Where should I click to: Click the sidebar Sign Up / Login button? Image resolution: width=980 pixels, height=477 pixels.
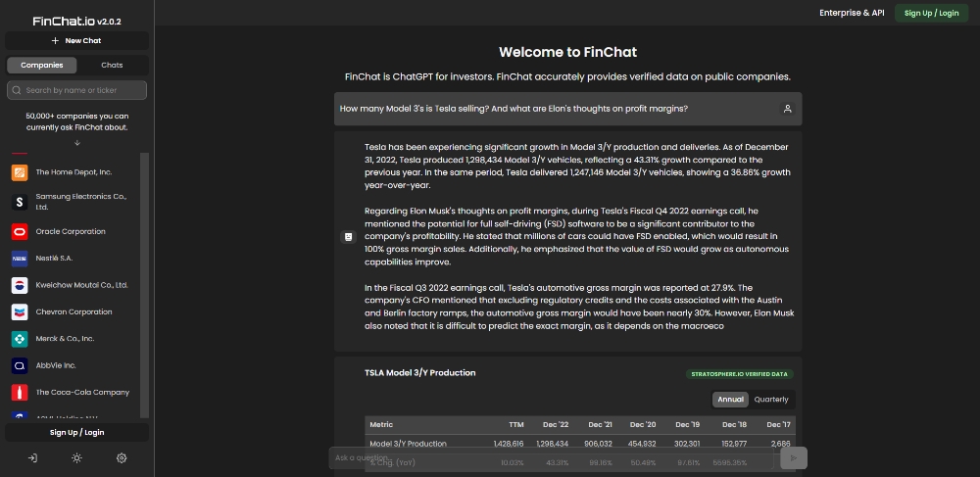tap(76, 433)
